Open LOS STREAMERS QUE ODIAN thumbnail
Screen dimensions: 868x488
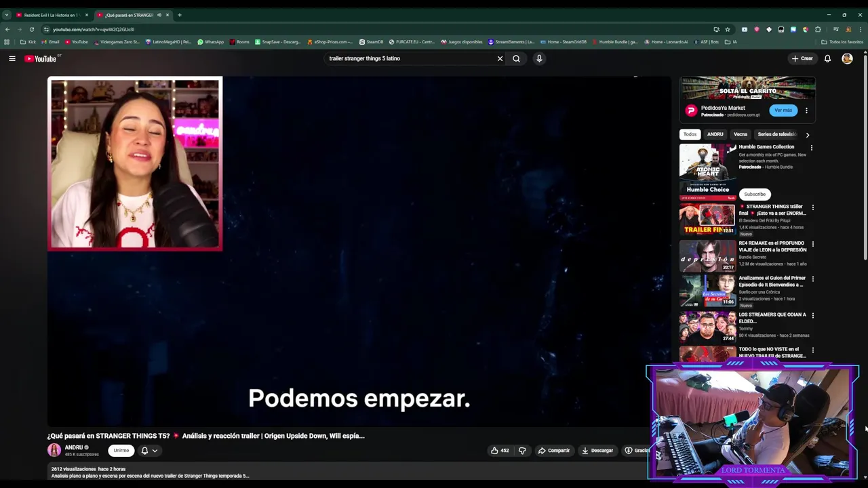pos(707,327)
